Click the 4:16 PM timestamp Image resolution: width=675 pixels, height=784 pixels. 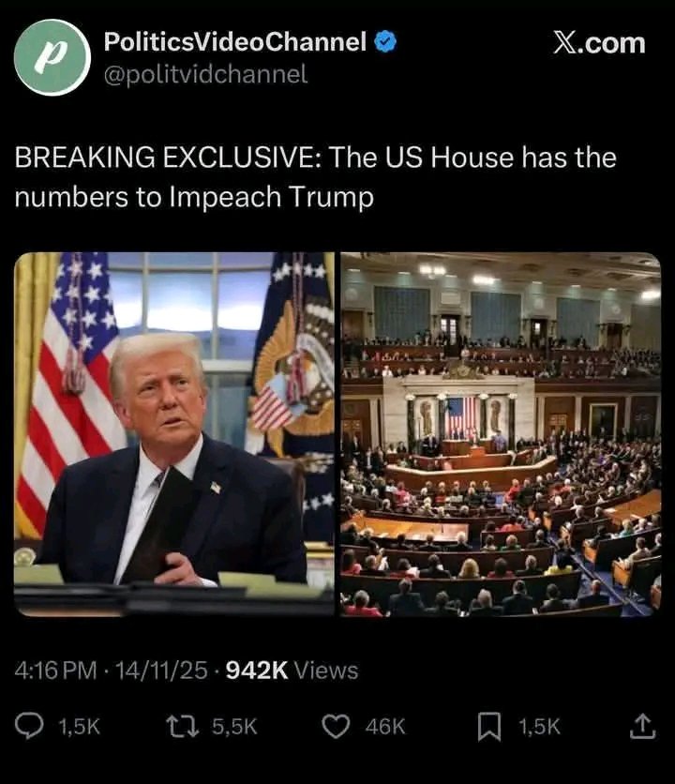(x=55, y=671)
